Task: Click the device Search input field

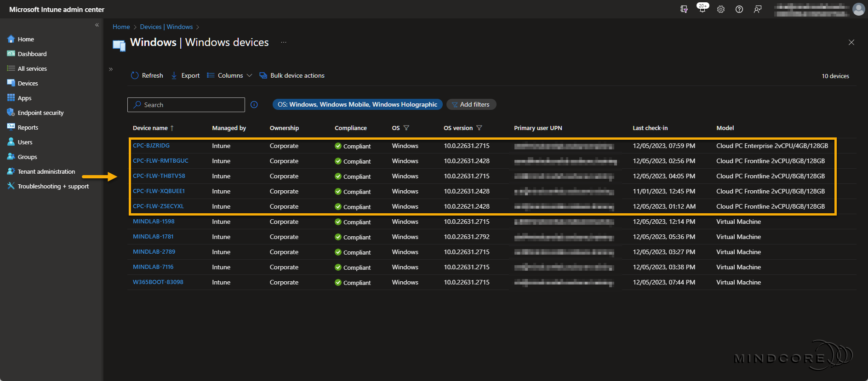Action: pyautogui.click(x=186, y=105)
